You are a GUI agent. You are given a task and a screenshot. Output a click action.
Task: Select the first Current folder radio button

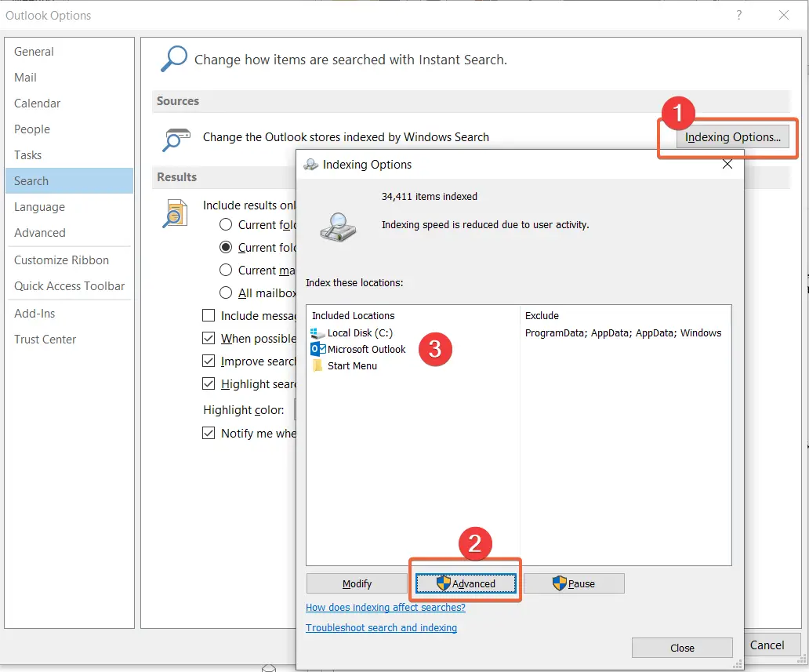click(226, 224)
